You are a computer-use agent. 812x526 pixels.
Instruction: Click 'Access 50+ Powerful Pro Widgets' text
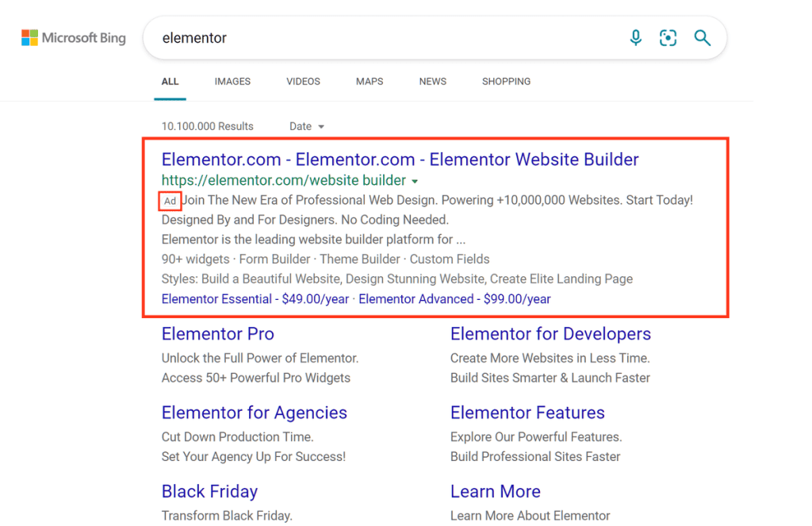tap(256, 378)
